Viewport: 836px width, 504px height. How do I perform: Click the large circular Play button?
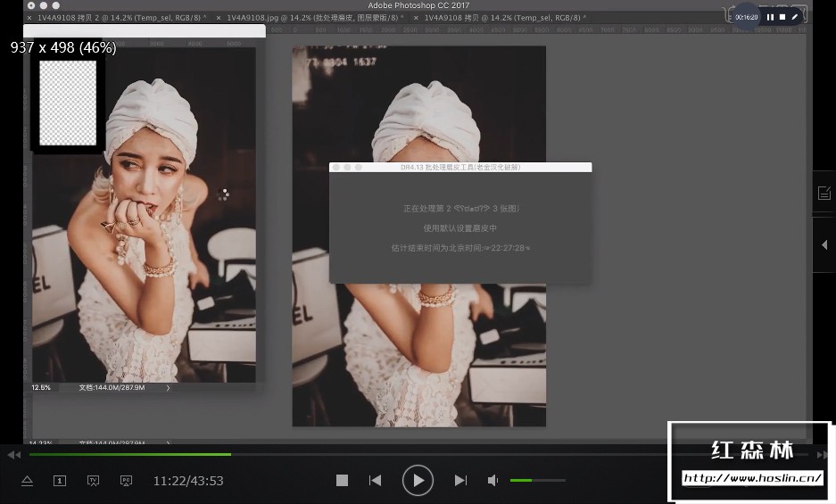tap(418, 481)
